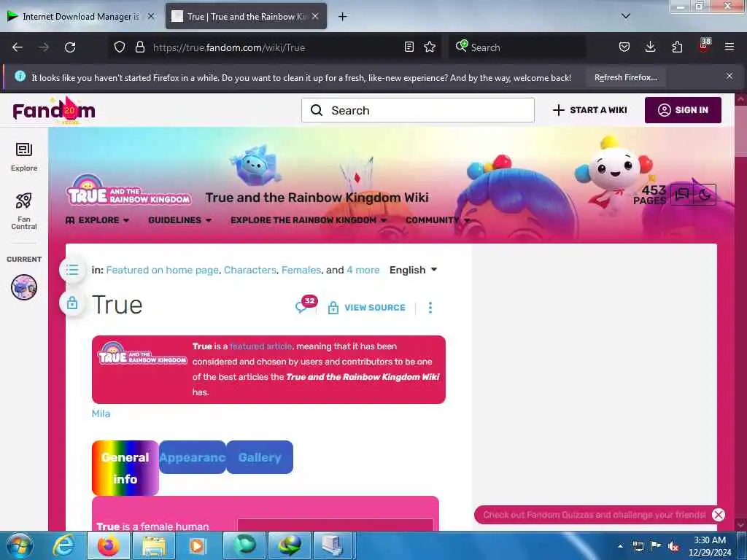Go back with the browser back arrow
Viewport: 747px width, 560px height.
18,47
